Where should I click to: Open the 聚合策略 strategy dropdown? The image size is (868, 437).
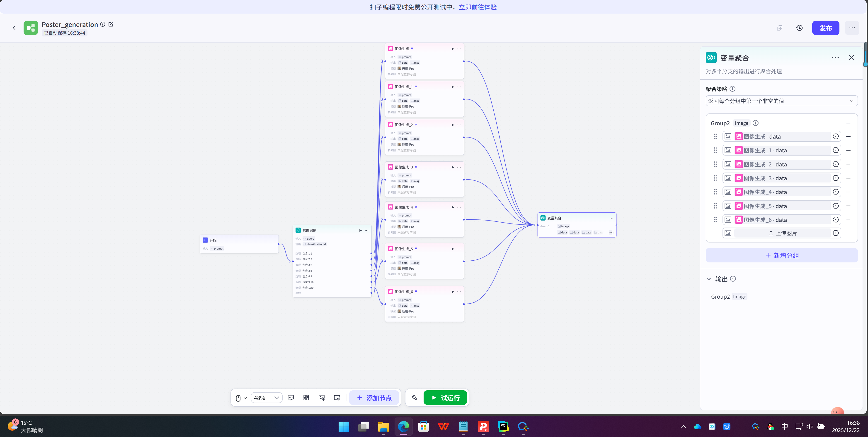click(781, 101)
